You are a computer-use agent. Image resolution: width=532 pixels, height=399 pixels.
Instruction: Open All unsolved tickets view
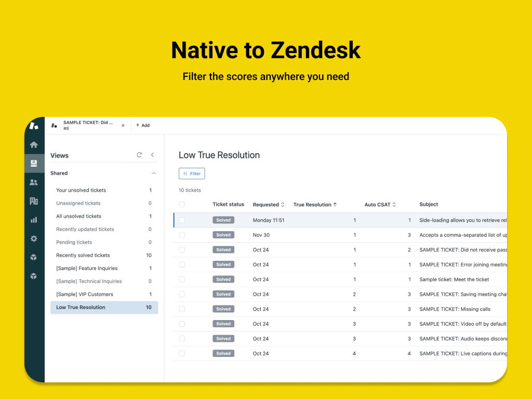click(x=104, y=216)
